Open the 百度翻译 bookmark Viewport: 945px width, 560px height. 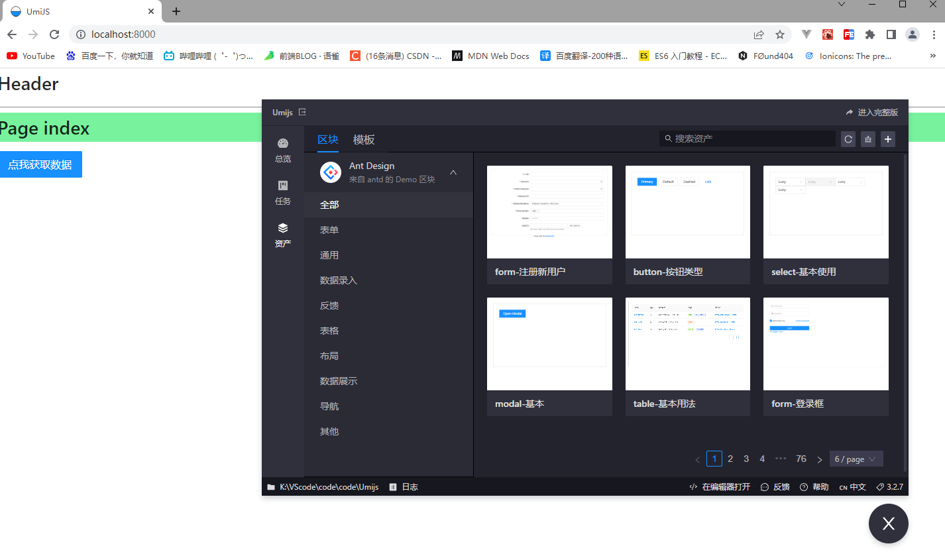[x=584, y=56]
